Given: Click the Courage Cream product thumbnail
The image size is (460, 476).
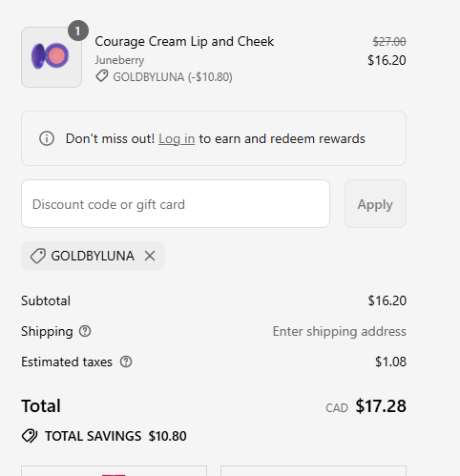Looking at the screenshot, I should point(52,57).
